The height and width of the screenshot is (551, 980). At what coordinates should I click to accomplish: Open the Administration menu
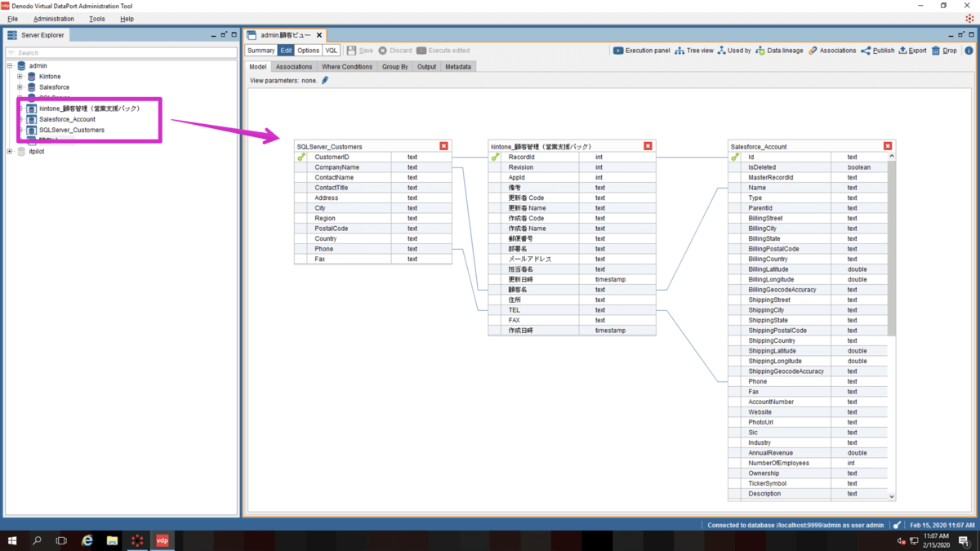(54, 19)
